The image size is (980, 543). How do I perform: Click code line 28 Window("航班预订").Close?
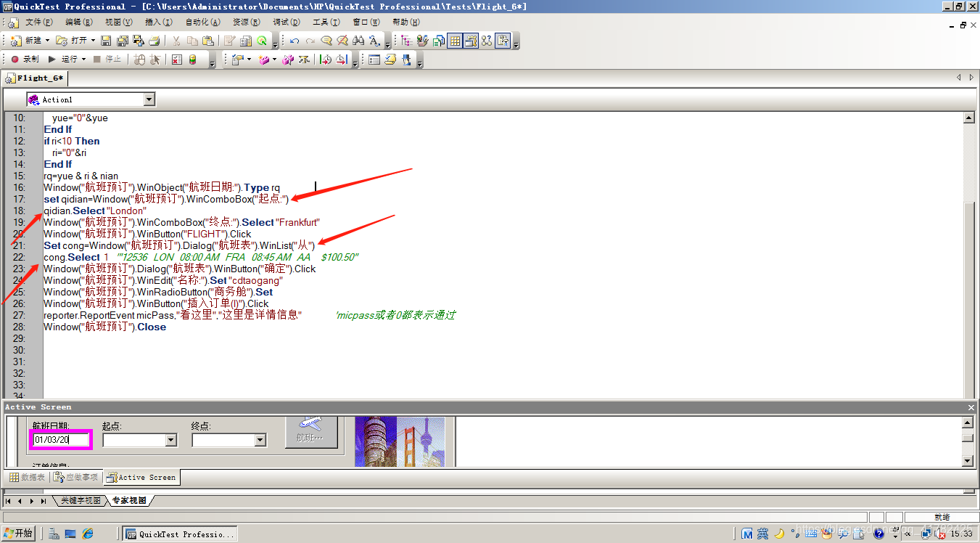point(104,327)
